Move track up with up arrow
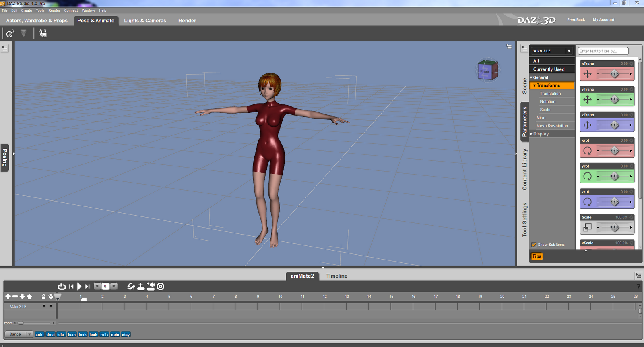Image resolution: width=644 pixels, height=347 pixels. [x=29, y=296]
